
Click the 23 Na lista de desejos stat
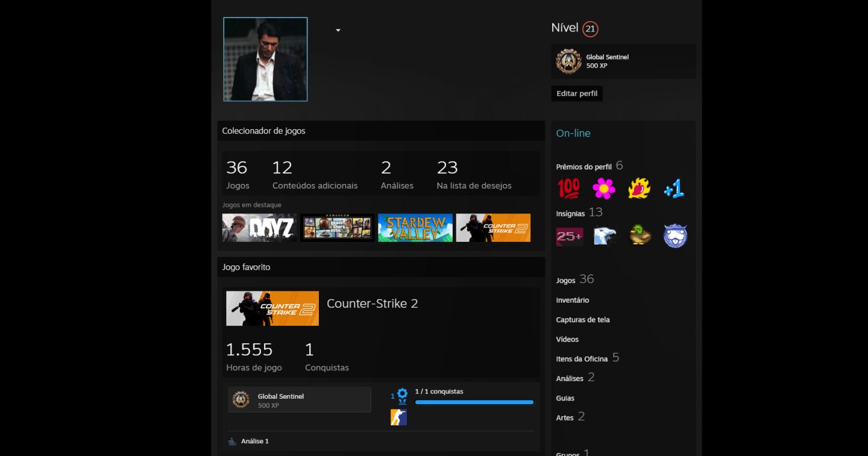pyautogui.click(x=474, y=174)
